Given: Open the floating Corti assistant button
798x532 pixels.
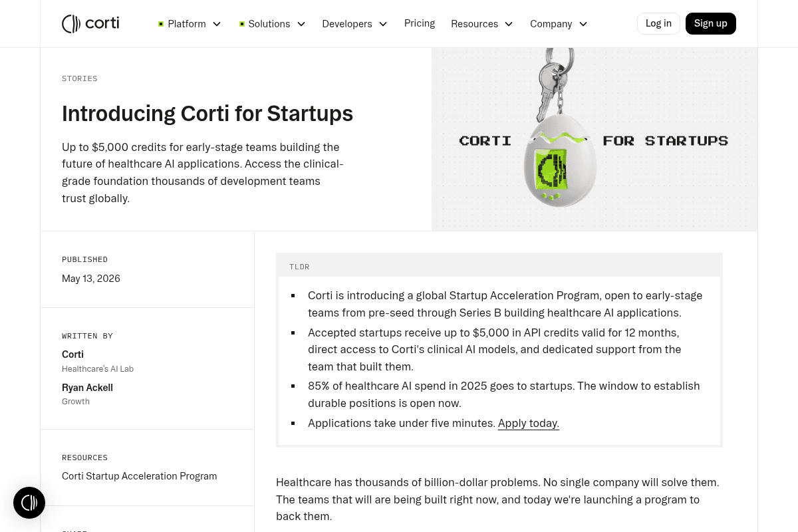Looking at the screenshot, I should click(29, 503).
